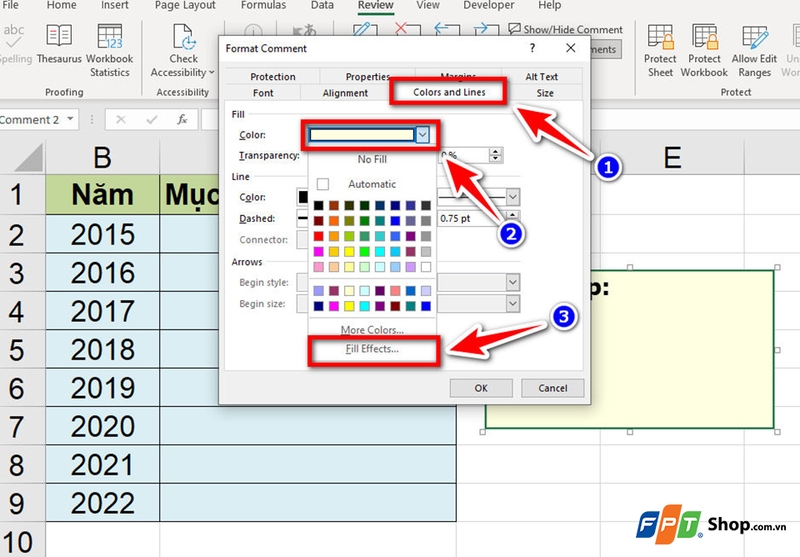Switch to the Data ribbon tab
The image size is (800, 557).
(x=322, y=5)
